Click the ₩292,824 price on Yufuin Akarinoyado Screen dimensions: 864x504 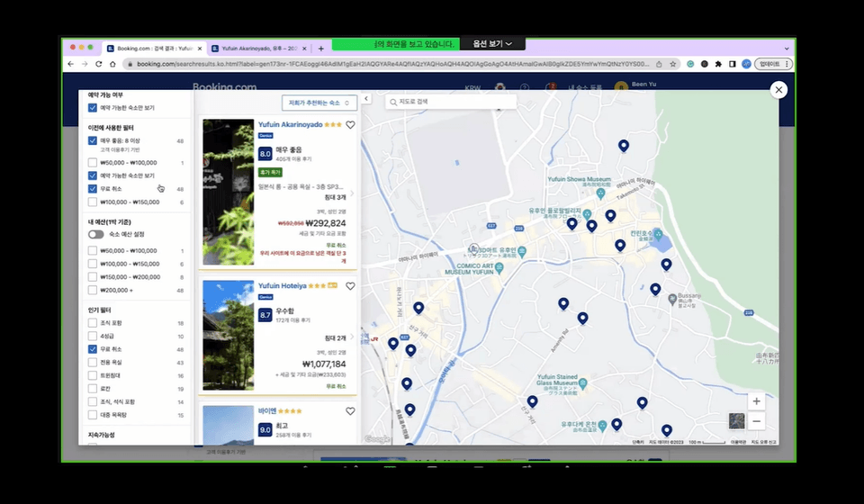326,223
